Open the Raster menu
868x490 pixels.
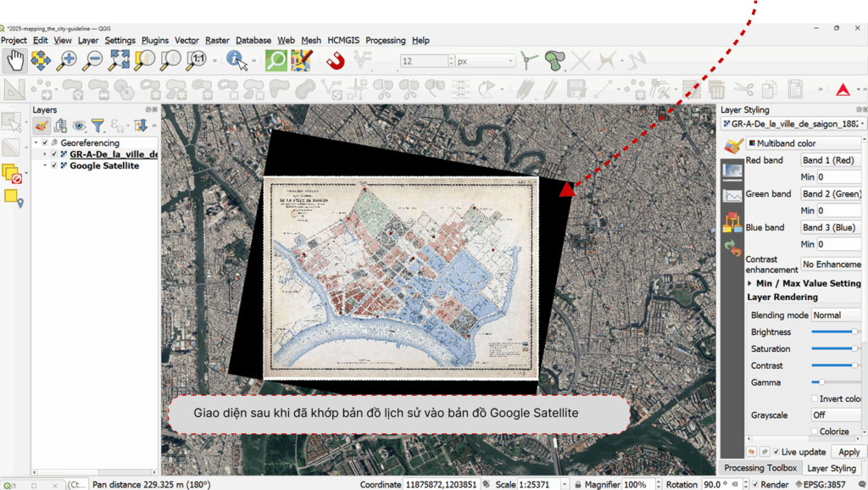pos(217,41)
